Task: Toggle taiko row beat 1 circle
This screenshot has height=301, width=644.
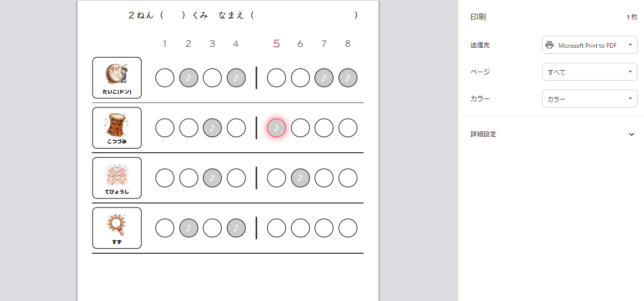Action: pyautogui.click(x=165, y=78)
